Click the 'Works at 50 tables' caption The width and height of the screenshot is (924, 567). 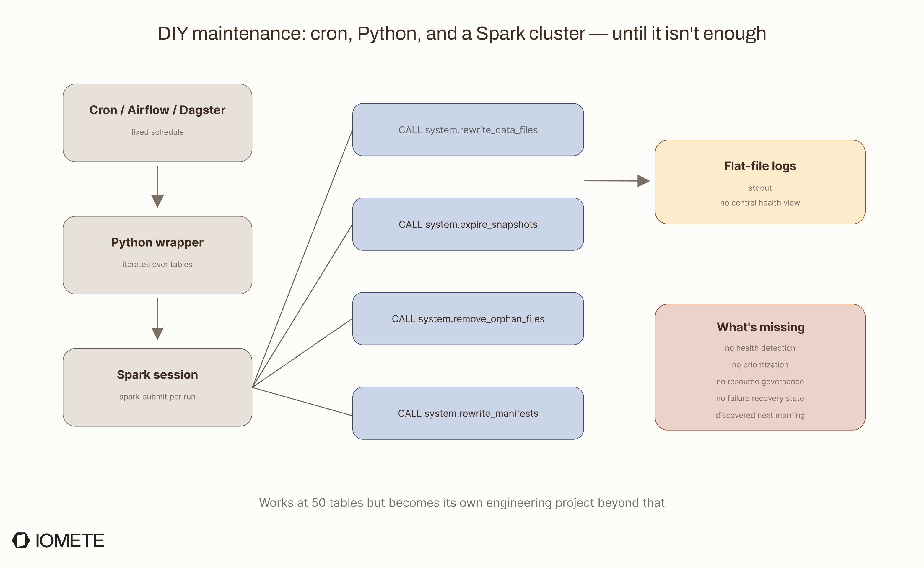[462, 503]
